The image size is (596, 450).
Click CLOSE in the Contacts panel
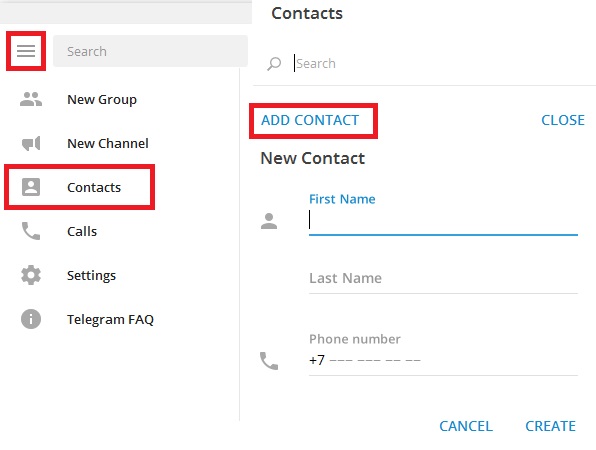coord(563,120)
